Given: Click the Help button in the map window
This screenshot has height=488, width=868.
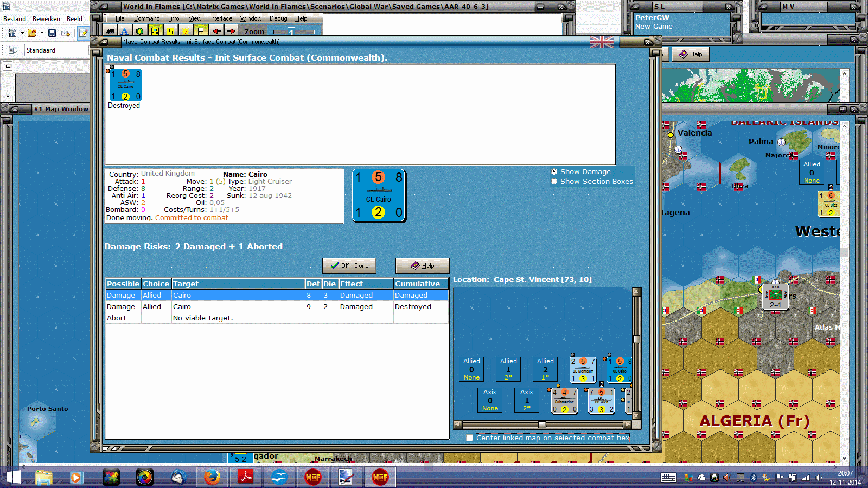Looking at the screenshot, I should pos(691,54).
